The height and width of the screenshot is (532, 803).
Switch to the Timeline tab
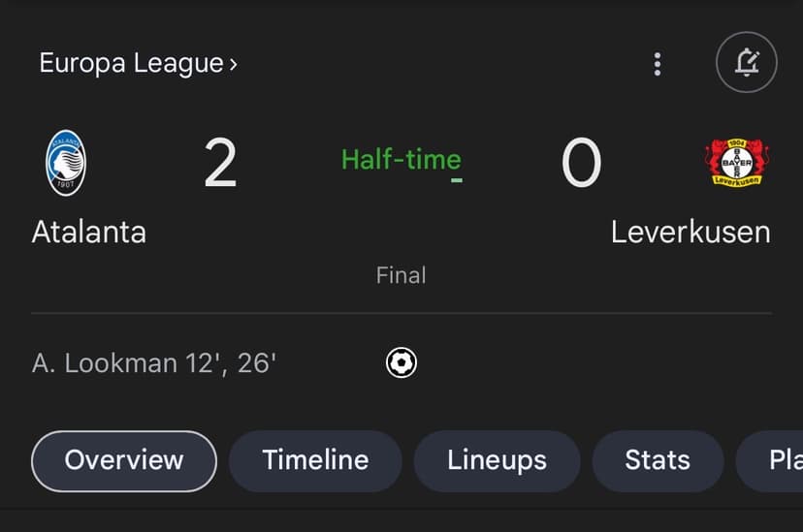point(315,460)
